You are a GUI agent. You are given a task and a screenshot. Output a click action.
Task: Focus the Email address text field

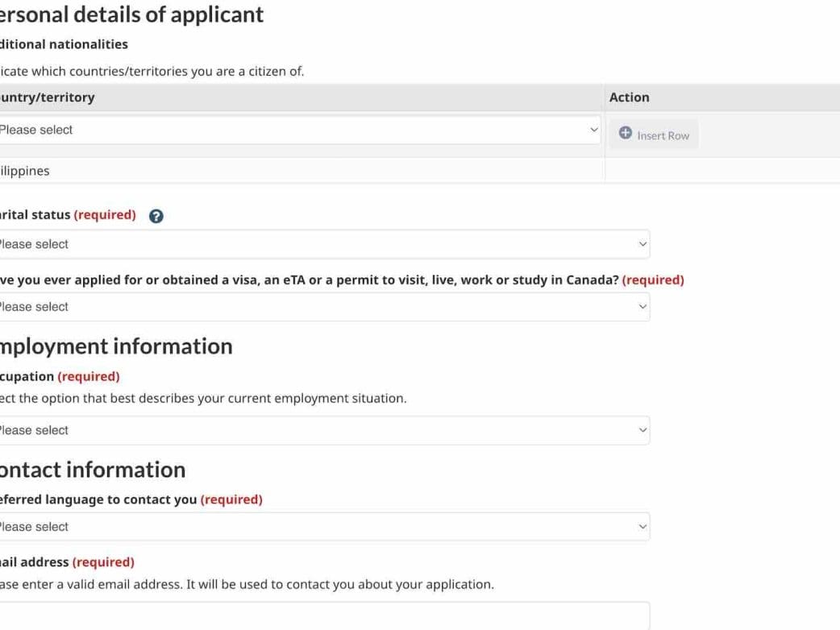(x=322, y=617)
